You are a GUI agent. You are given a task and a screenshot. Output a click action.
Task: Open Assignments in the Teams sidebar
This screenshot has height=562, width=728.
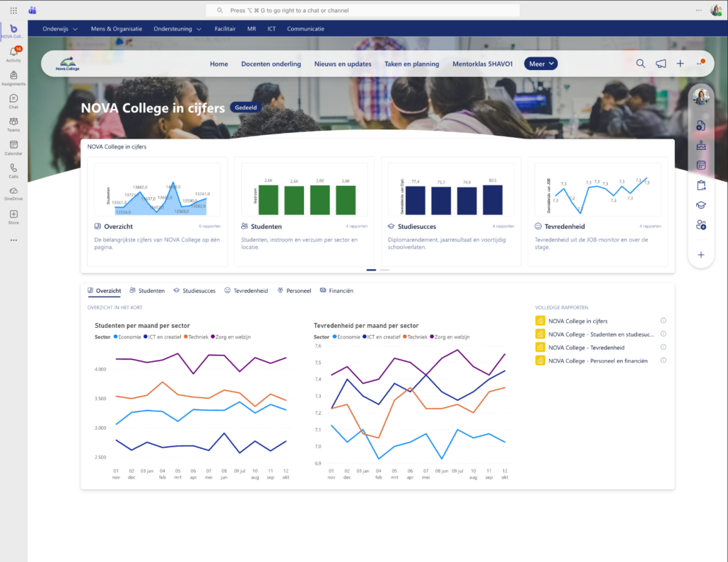point(13,78)
